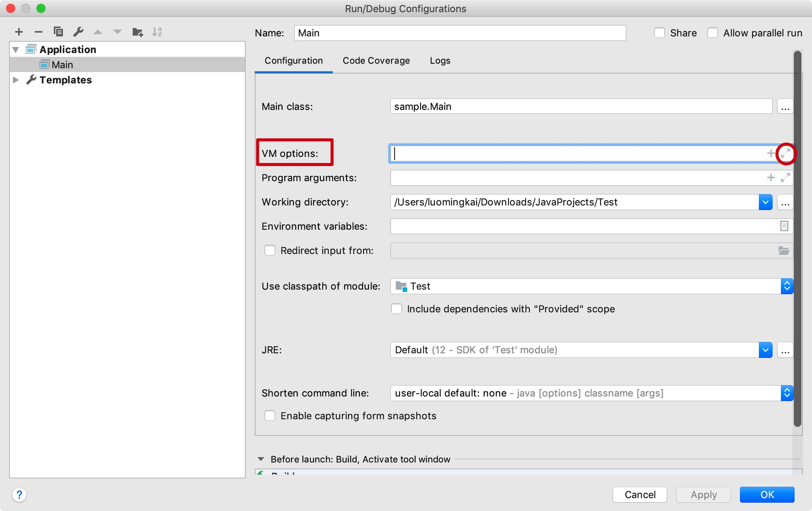This screenshot has height=511, width=812.
Task: Click the Edit Templates wrench icon
Action: tap(78, 32)
